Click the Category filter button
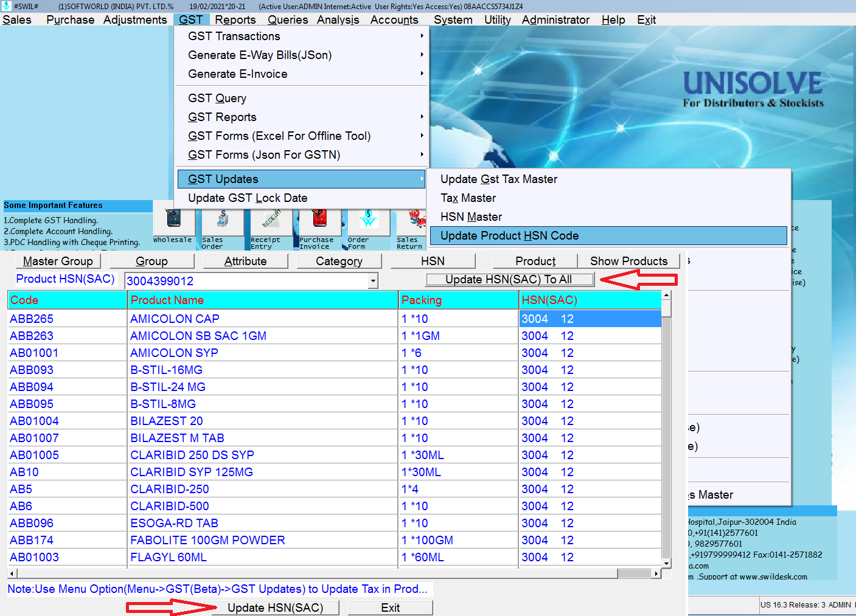This screenshot has width=856, height=616. [x=339, y=261]
